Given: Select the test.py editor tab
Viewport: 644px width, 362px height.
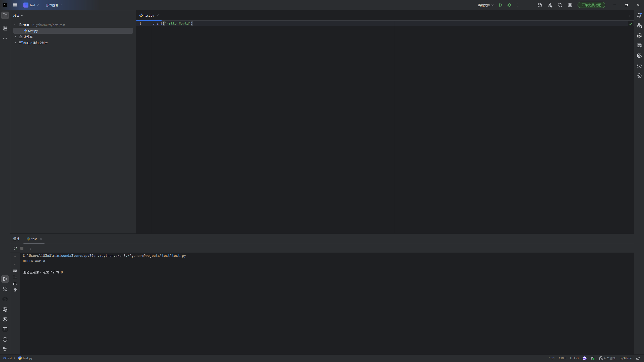Looking at the screenshot, I should pos(149,16).
